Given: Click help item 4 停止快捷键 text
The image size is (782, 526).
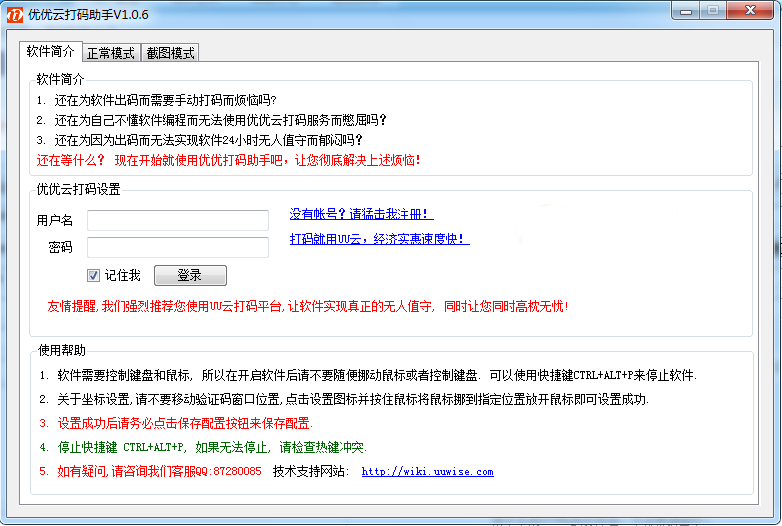Looking at the screenshot, I should [x=203, y=447].
